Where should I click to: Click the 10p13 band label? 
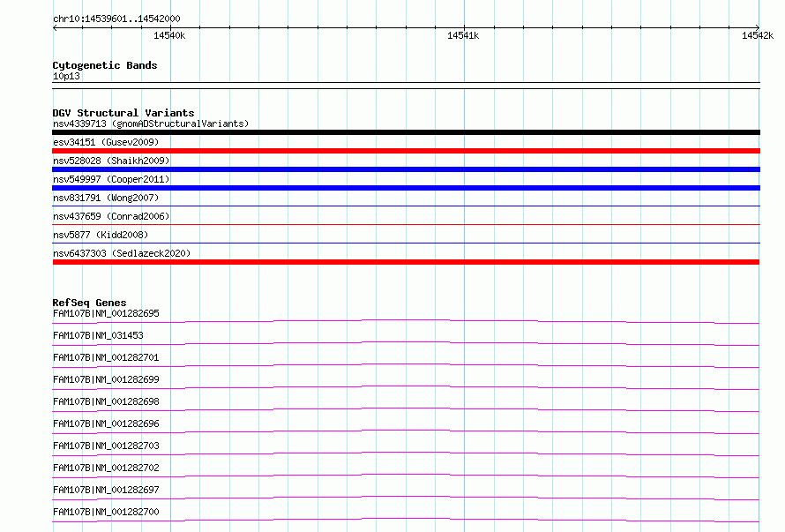click(66, 76)
